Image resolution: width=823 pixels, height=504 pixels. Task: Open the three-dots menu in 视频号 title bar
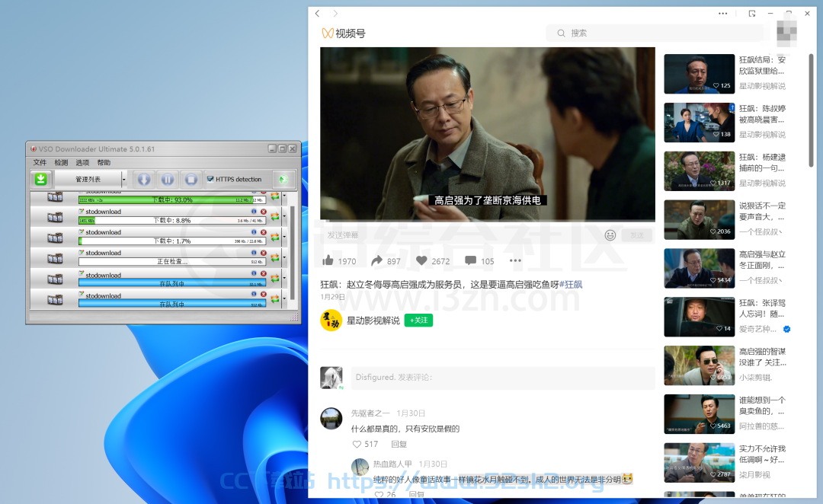coord(722,14)
